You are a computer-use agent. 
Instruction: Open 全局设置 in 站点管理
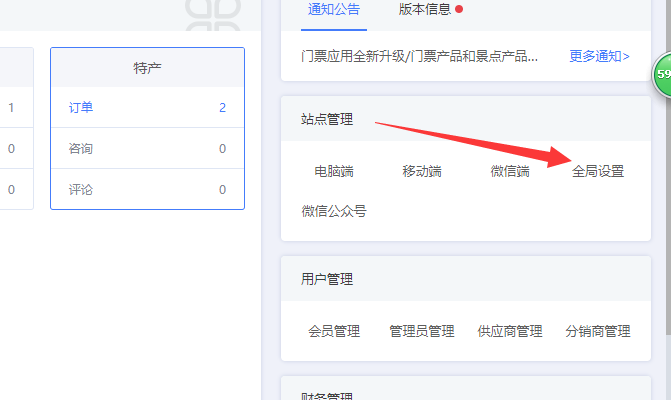[598, 171]
